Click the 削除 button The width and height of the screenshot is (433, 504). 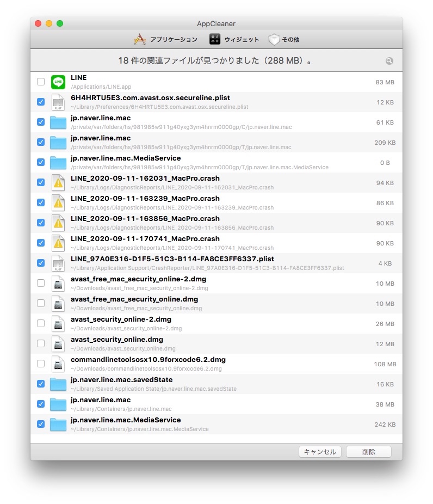pos(369,452)
